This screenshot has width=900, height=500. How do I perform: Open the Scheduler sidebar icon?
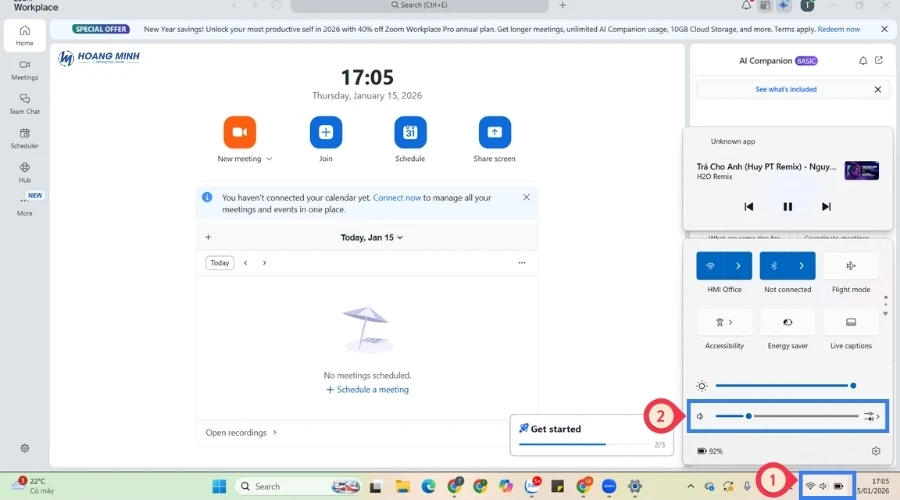tap(25, 137)
